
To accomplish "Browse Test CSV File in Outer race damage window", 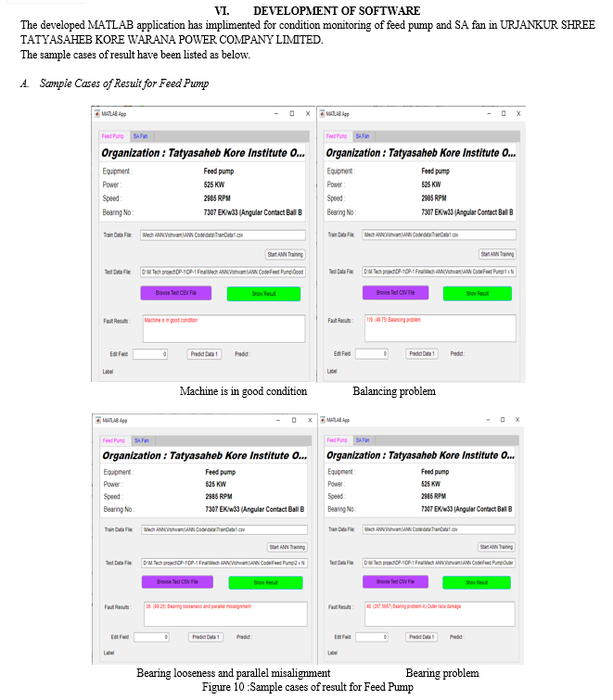I will click(396, 581).
